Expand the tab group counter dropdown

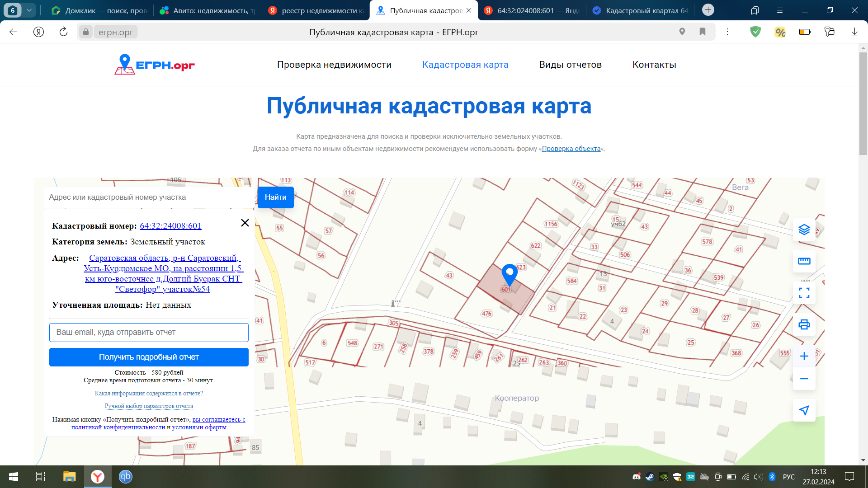[29, 10]
